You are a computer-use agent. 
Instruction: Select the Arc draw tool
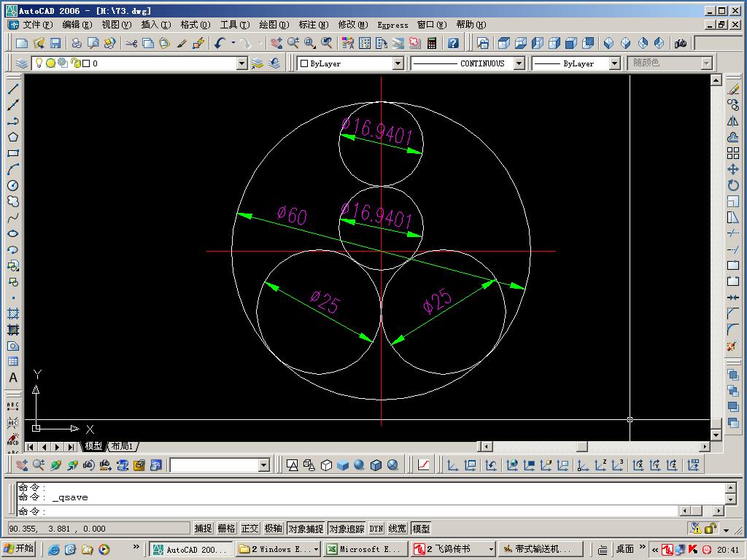(x=13, y=169)
